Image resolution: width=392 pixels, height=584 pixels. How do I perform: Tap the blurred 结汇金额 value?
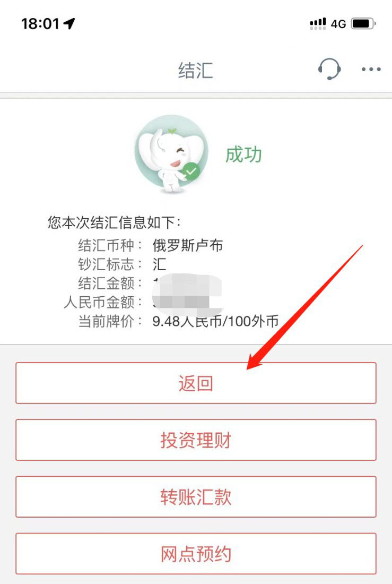click(187, 284)
